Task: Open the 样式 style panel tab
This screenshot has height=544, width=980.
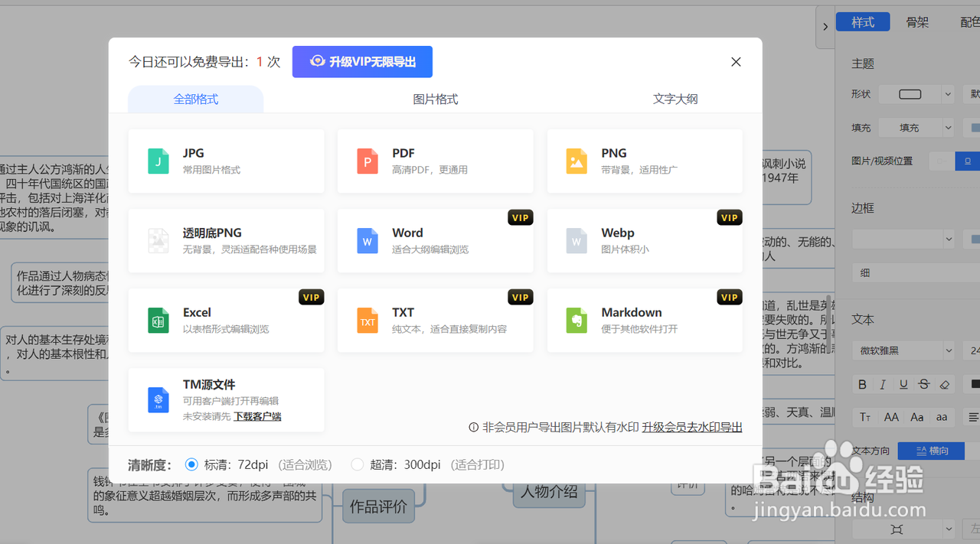Action: pyautogui.click(x=863, y=22)
